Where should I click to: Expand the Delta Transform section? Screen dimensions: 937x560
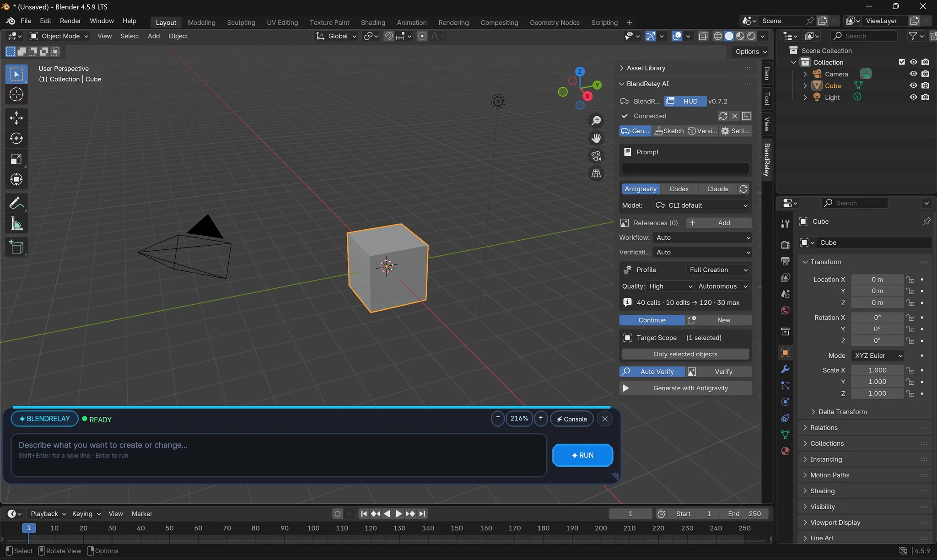click(x=842, y=412)
